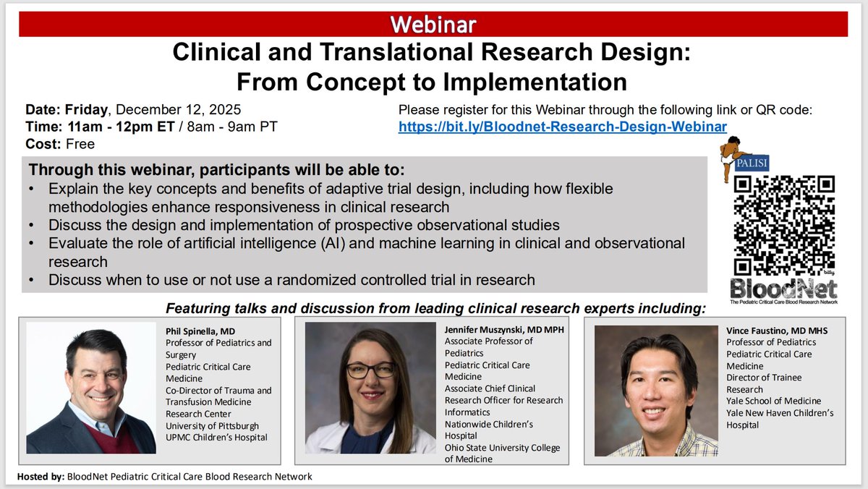Click the name 'Phil Spinella, MD'
The image size is (868, 489).
pos(201,331)
